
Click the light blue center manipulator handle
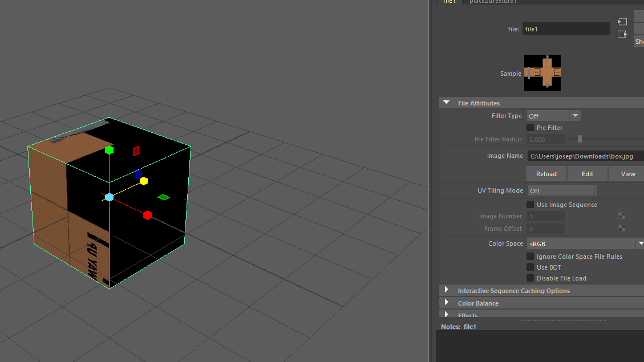tap(109, 197)
